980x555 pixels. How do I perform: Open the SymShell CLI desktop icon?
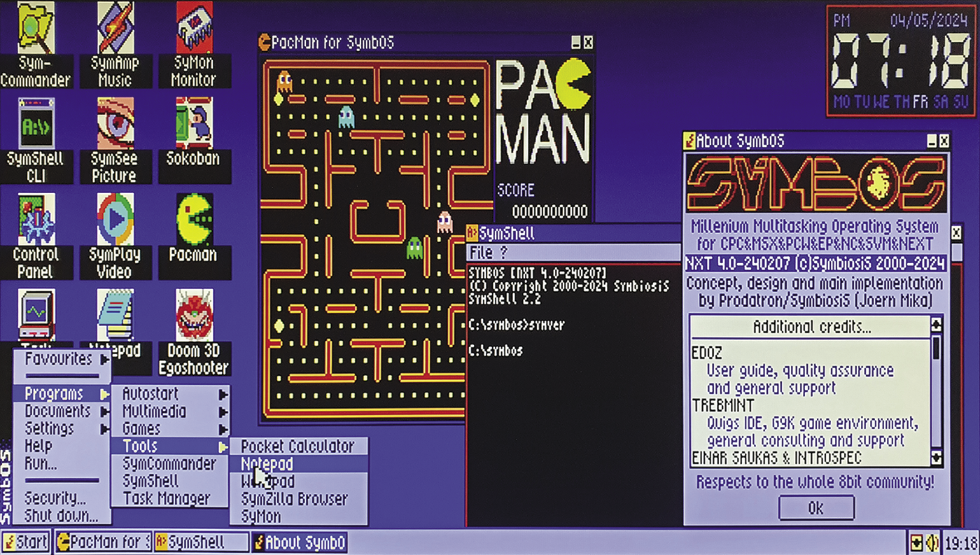pyautogui.click(x=36, y=141)
